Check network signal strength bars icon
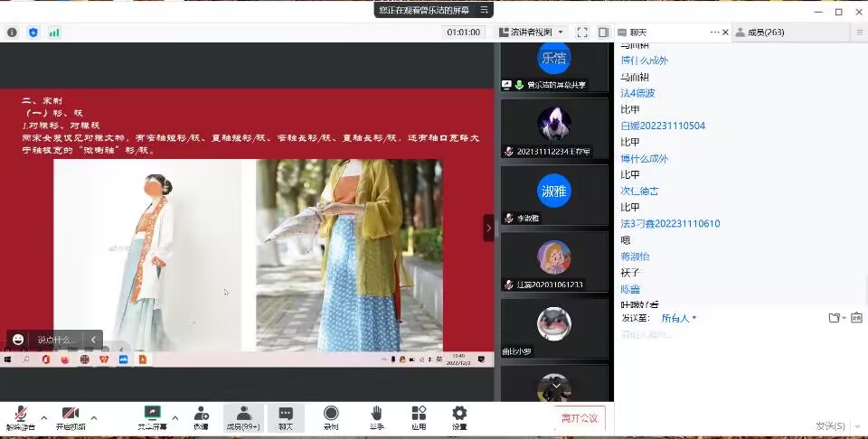The height and width of the screenshot is (439, 868). coord(54,33)
